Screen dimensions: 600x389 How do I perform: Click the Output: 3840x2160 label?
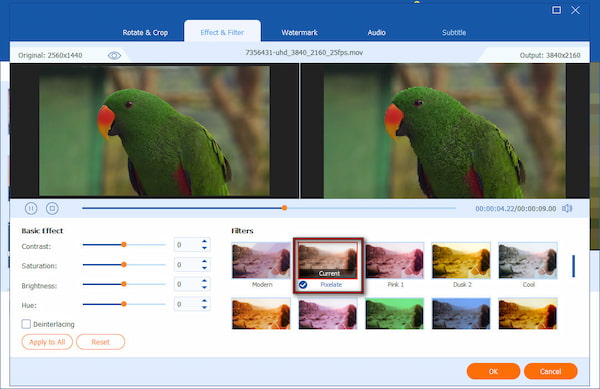point(550,55)
